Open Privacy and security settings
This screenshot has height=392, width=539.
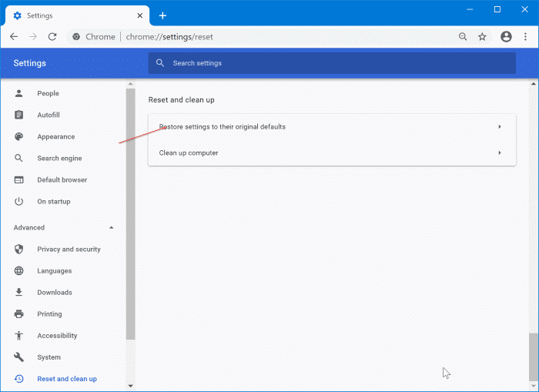pos(69,249)
